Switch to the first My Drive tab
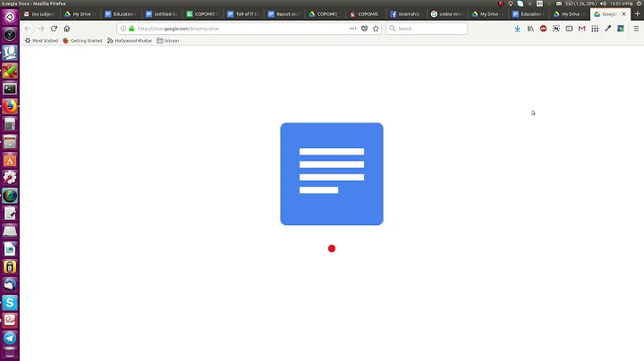 [x=80, y=14]
